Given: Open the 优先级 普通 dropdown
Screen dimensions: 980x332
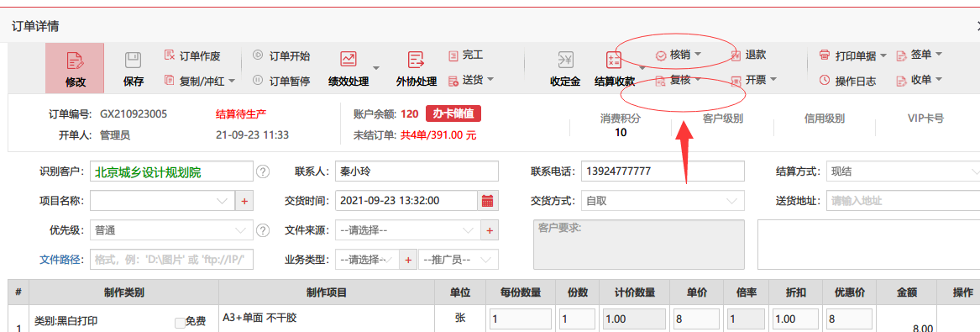Looking at the screenshot, I should pos(172,230).
